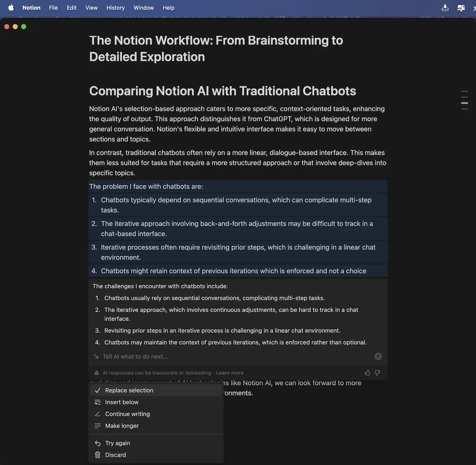Click the page title 'The Notion Workflow'
The image size is (476, 465).
[216, 49]
